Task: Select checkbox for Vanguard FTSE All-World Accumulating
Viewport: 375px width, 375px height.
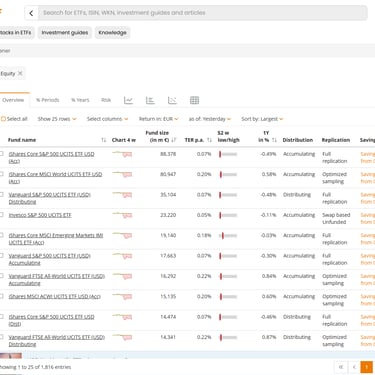Action: tap(2, 276)
